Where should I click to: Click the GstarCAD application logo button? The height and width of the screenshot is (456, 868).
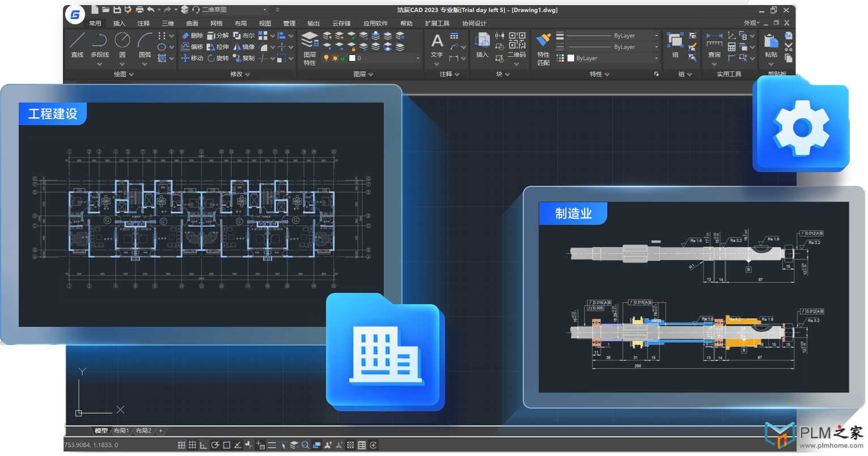[x=75, y=14]
